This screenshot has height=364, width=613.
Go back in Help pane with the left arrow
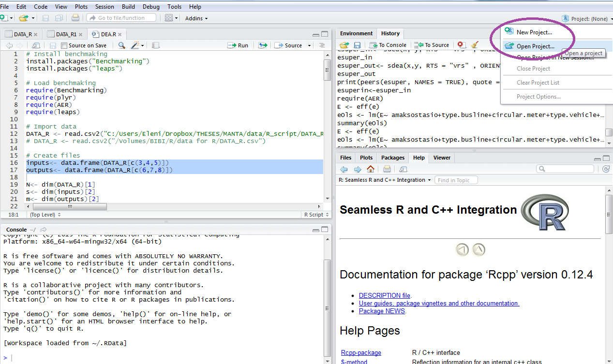tap(344, 169)
